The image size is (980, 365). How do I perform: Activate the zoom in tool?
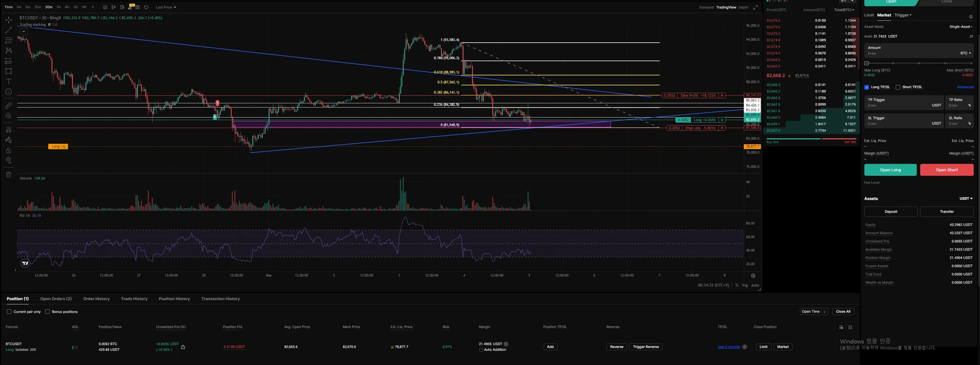[x=9, y=116]
